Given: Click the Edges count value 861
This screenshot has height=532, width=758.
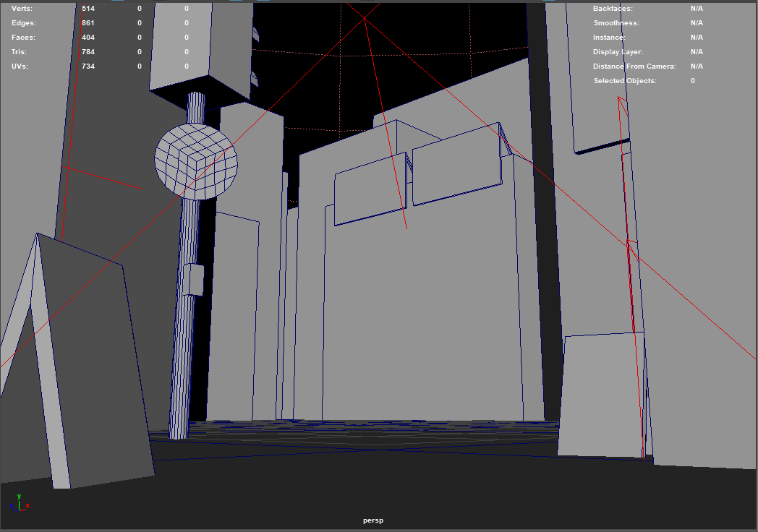Looking at the screenshot, I should coord(88,23).
